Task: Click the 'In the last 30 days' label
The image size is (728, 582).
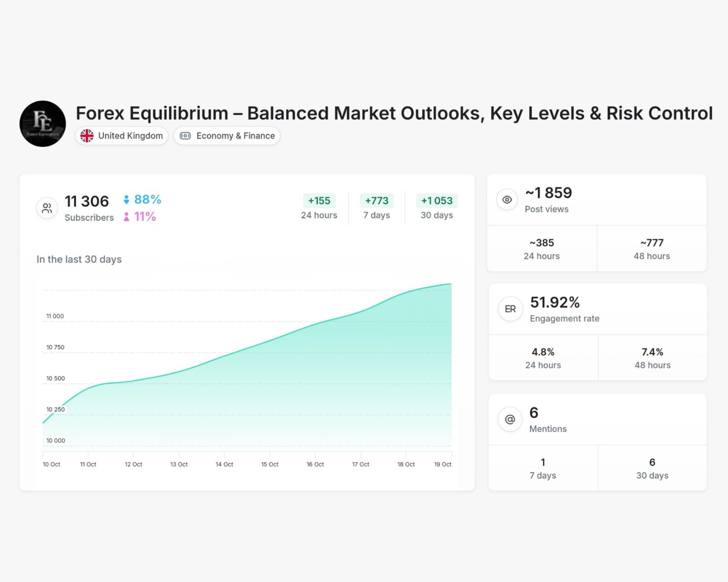Action: click(x=79, y=259)
